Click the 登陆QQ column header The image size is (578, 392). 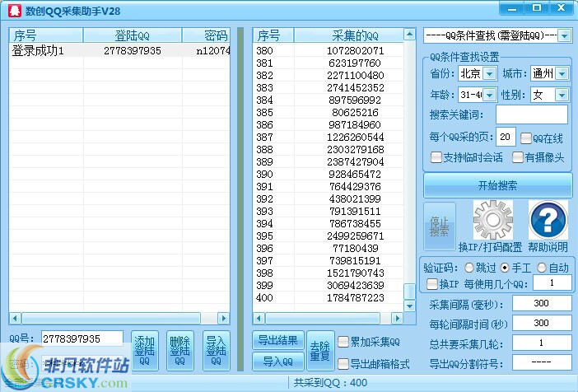click(x=133, y=35)
